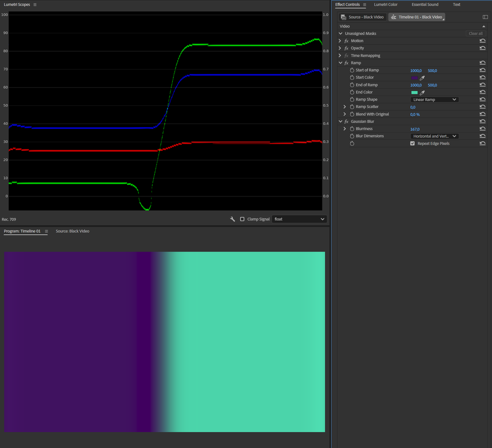Toggle the Motion fx effect switch
Screen dimensions: 492x448
tap(346, 41)
